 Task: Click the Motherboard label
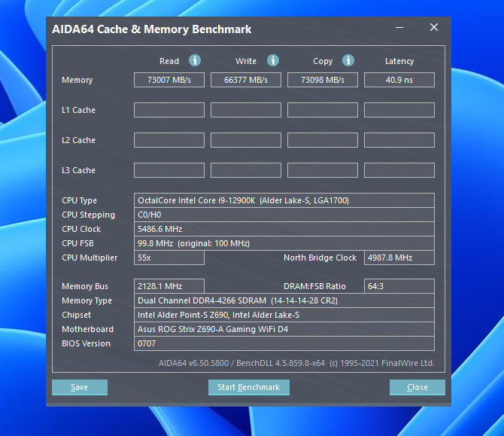87,329
